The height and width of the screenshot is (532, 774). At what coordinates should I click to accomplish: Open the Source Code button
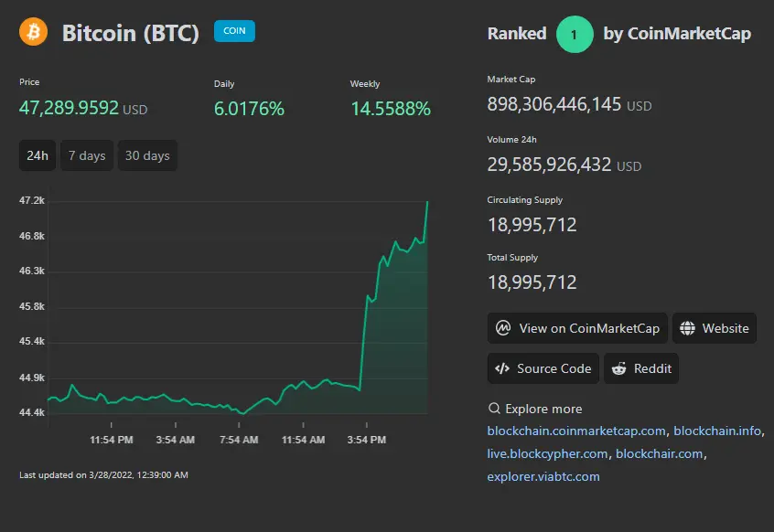[543, 368]
